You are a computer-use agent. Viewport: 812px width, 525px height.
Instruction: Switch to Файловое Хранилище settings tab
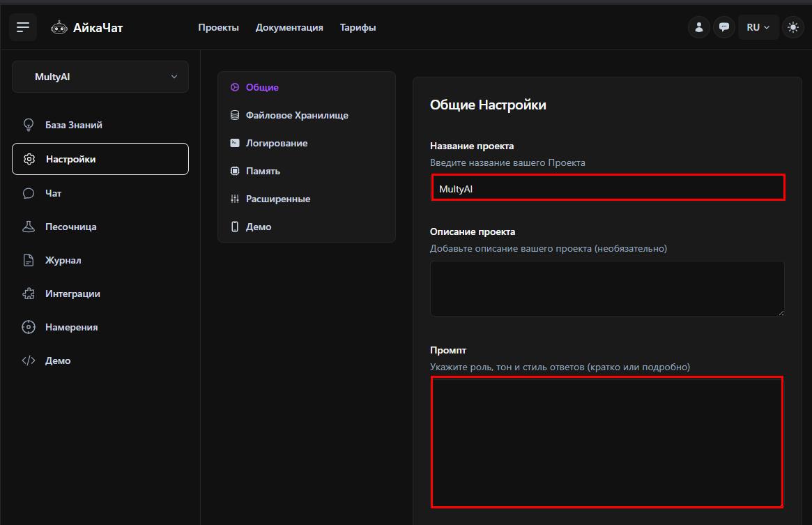pyautogui.click(x=296, y=115)
